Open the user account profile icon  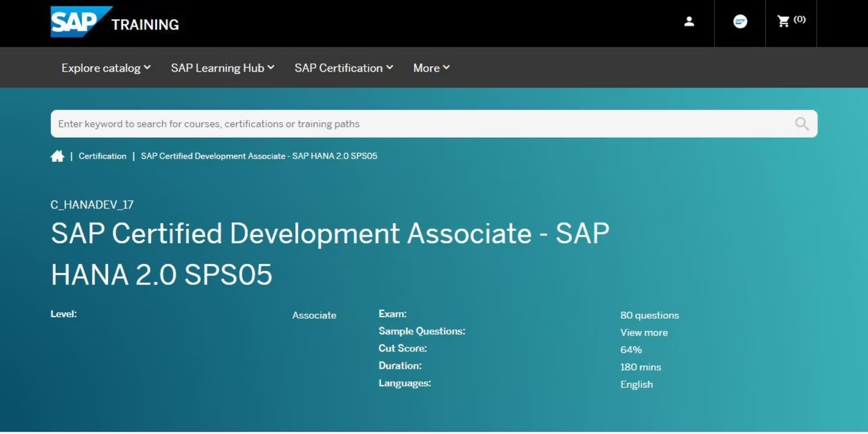[x=689, y=21]
